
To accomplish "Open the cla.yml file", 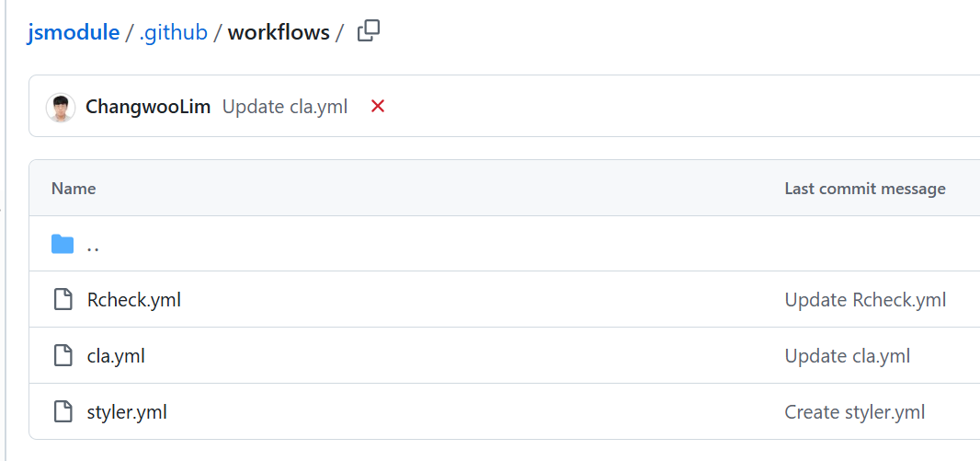I will 116,356.
